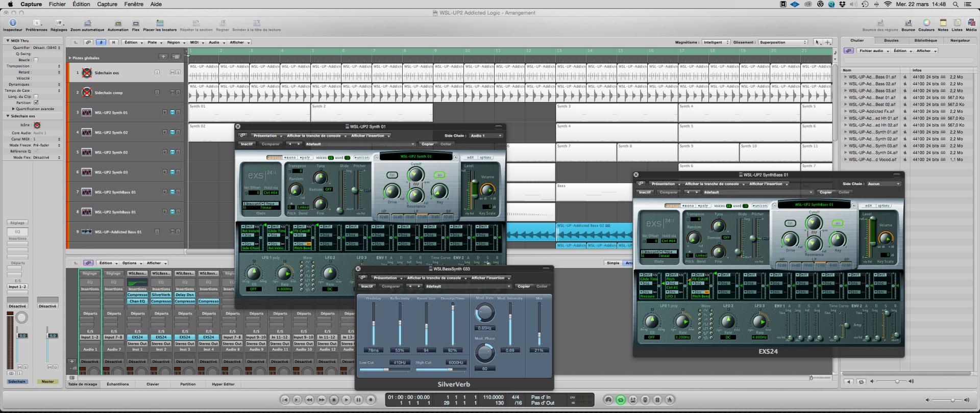980x413 pixels.
Task: Open the Glissement Superposition dropdown
Action: [783, 42]
